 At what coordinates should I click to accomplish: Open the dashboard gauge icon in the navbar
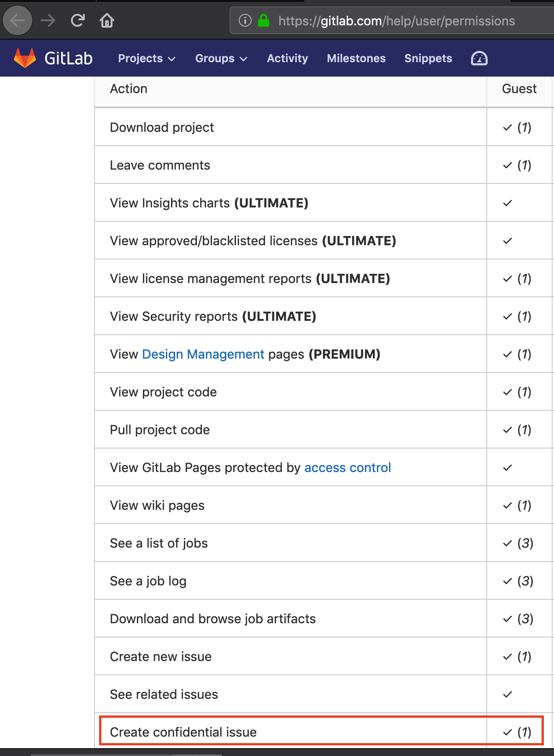[x=479, y=59]
